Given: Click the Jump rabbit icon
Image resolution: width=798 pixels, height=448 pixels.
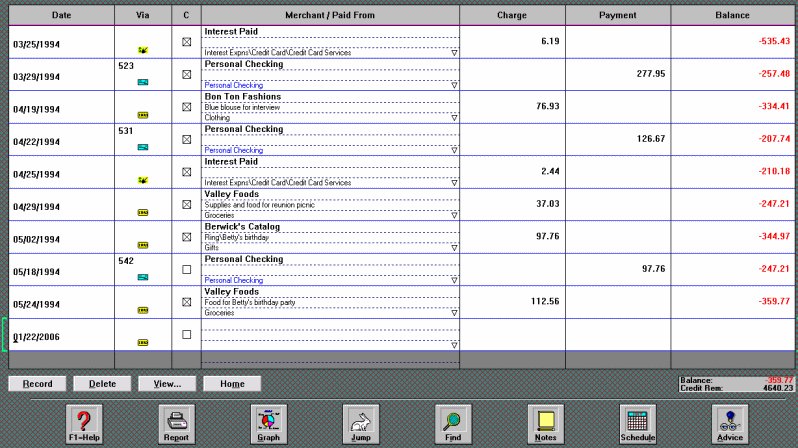Looking at the screenshot, I should pos(360,420).
